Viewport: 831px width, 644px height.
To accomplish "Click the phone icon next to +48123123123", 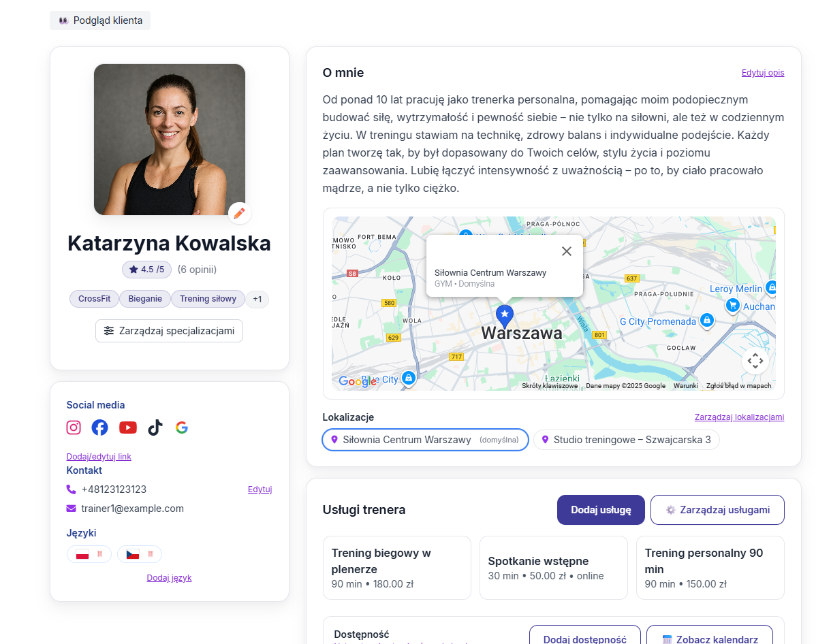I will pos(71,489).
